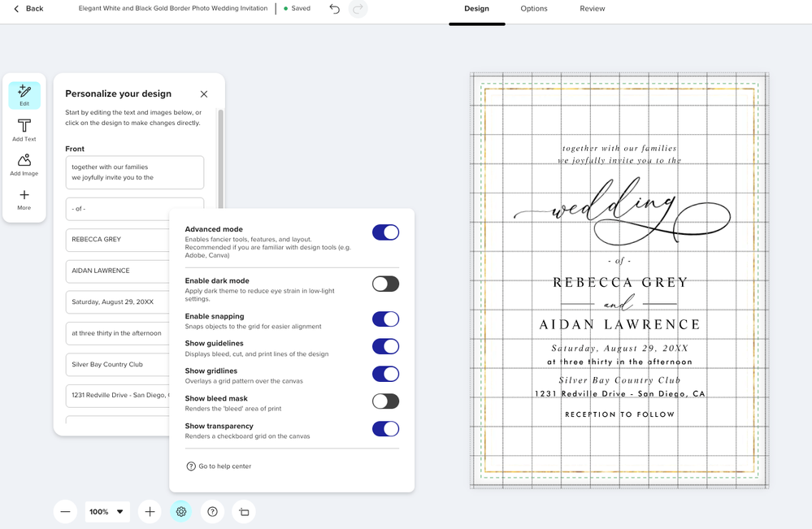The width and height of the screenshot is (812, 529).
Task: Open the help question mark button
Action: (x=212, y=512)
